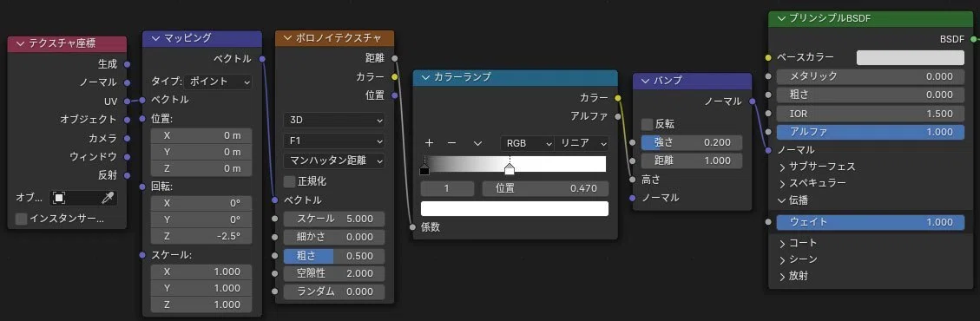Remove a color stop with the minus icon
The height and width of the screenshot is (321, 980).
point(452,143)
